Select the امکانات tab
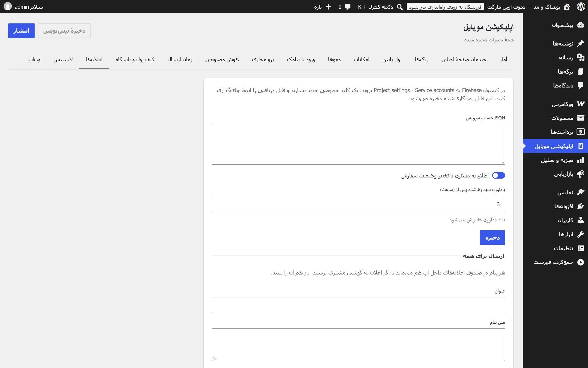This screenshot has width=588, height=368. click(362, 59)
